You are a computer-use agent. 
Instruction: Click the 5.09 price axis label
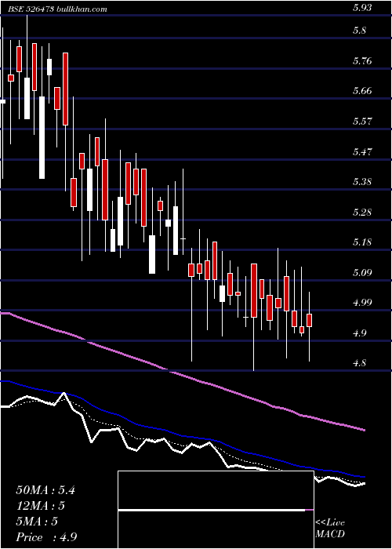(361, 272)
